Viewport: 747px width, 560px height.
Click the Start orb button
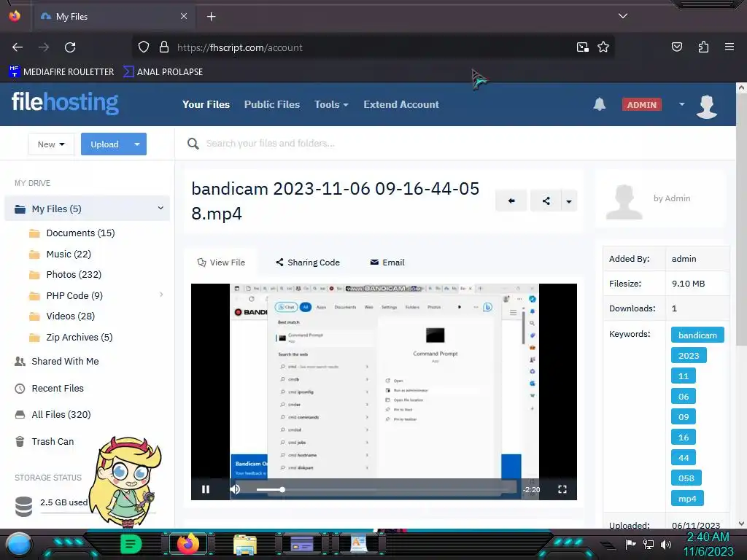(19, 545)
